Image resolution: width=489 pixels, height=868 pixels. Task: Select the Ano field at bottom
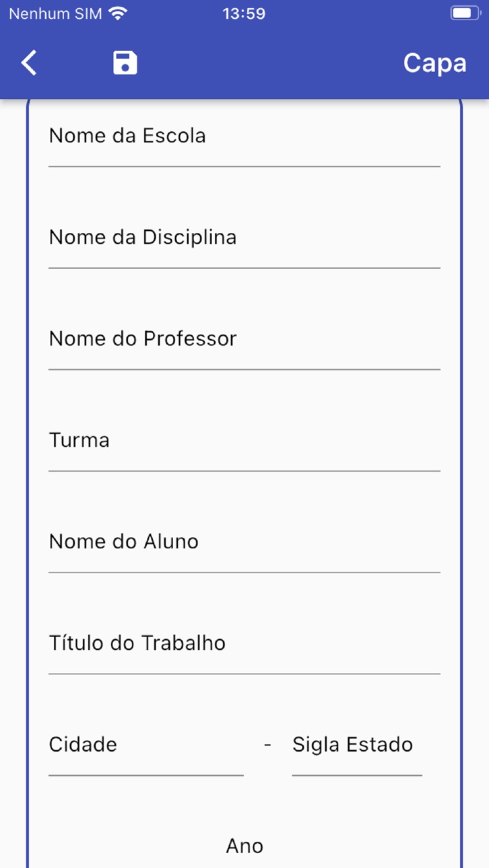pos(244,846)
